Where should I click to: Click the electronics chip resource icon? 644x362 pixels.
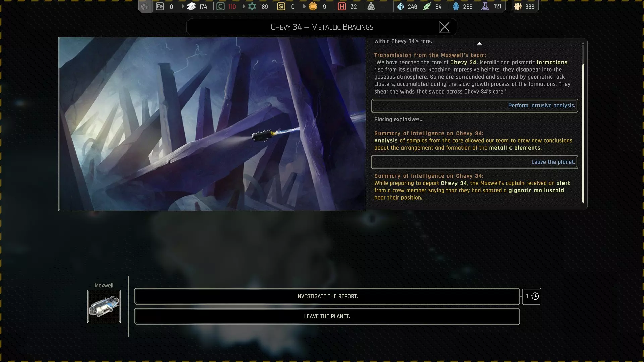point(313,6)
